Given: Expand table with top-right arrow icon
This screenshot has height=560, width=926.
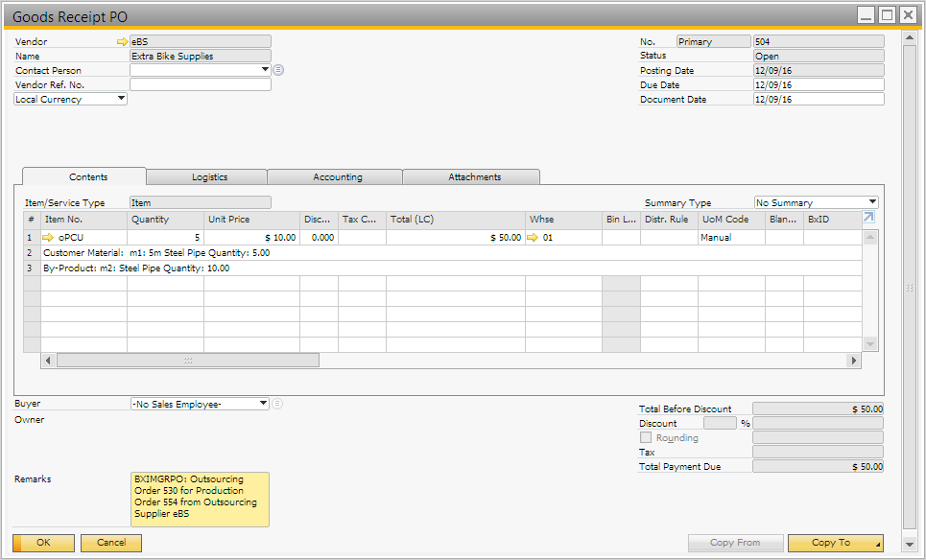Looking at the screenshot, I should (868, 219).
